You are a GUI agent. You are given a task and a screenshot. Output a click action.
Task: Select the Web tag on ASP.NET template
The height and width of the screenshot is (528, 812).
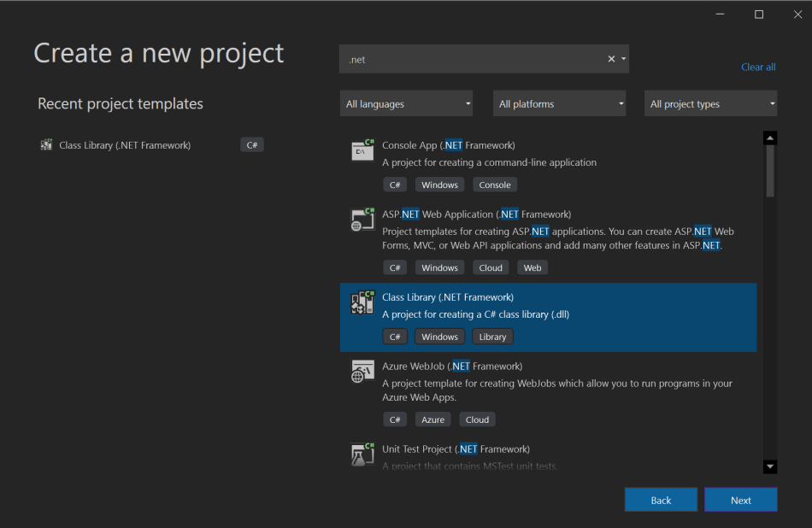coord(532,267)
